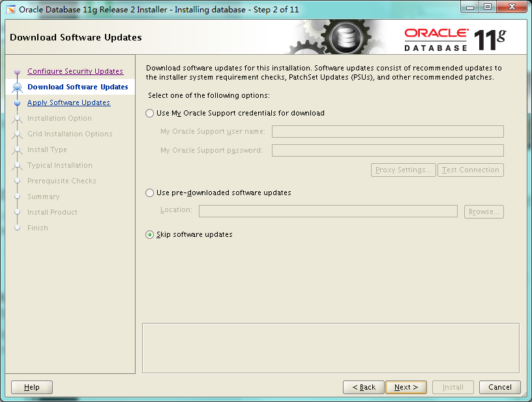Click Grid Installation Options step node icon

pyautogui.click(x=18, y=134)
